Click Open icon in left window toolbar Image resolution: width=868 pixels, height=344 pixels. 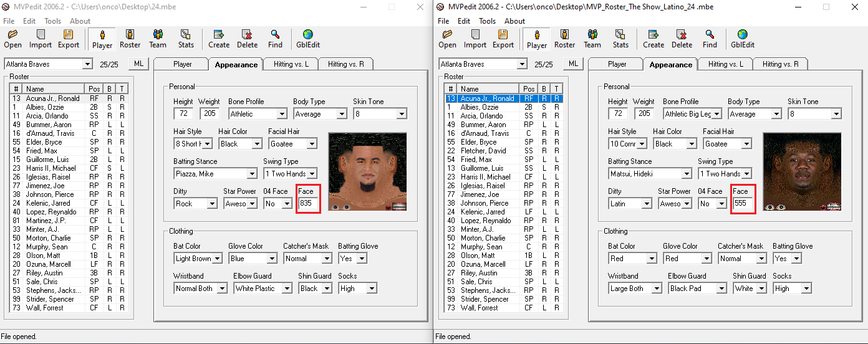pos(12,39)
